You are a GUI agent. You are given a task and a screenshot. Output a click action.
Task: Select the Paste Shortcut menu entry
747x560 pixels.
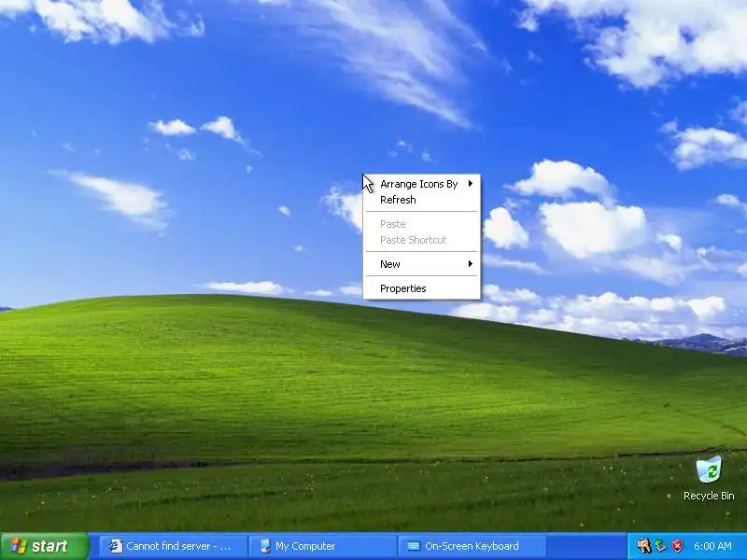(x=422, y=240)
